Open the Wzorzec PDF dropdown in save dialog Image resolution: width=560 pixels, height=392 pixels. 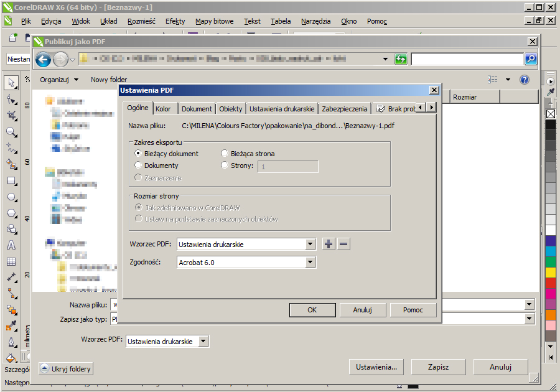point(203,342)
